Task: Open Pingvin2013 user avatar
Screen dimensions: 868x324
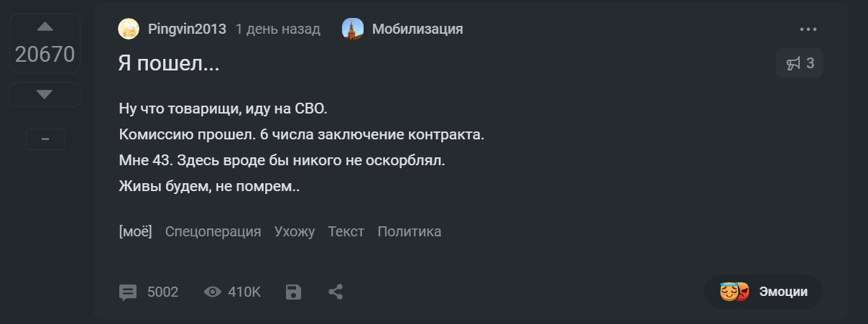Action: coord(129,29)
